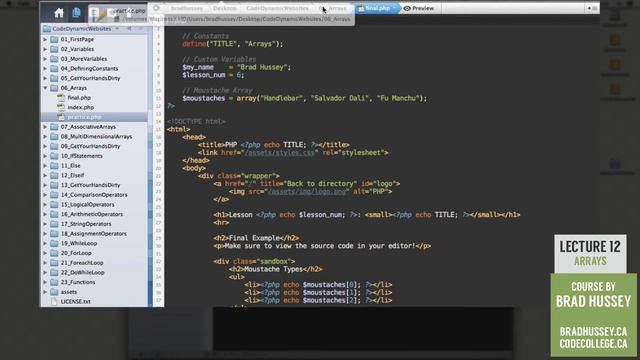Screen dimensions: 640x360
Task: Expand the 07_AssociativeArrays folder
Action: pyautogui.click(x=45, y=127)
